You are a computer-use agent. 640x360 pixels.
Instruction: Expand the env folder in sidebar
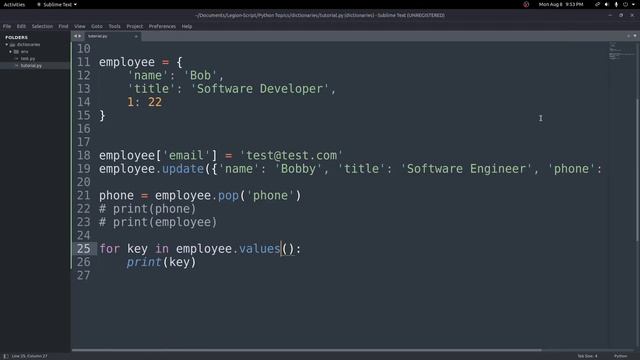pyautogui.click(x=11, y=52)
